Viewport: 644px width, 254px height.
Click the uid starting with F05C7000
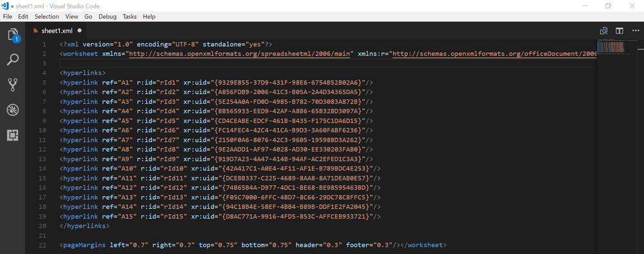(x=296, y=197)
